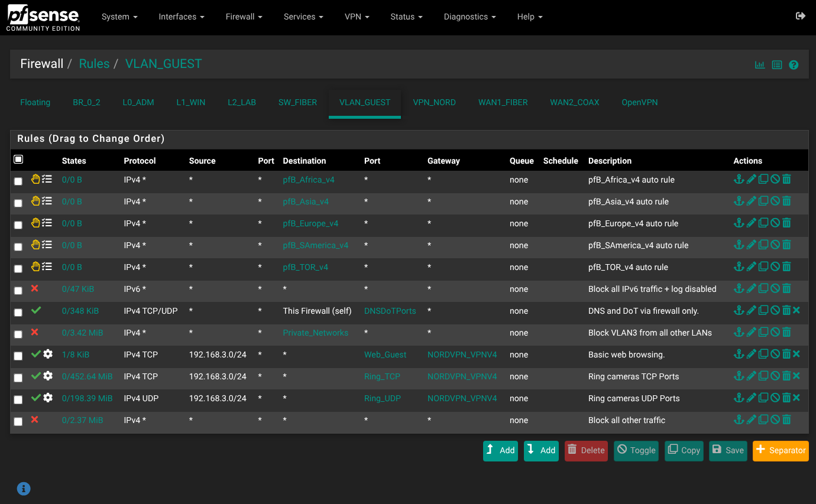Open the Status dropdown menu
The width and height of the screenshot is (816, 504).
tap(407, 17)
